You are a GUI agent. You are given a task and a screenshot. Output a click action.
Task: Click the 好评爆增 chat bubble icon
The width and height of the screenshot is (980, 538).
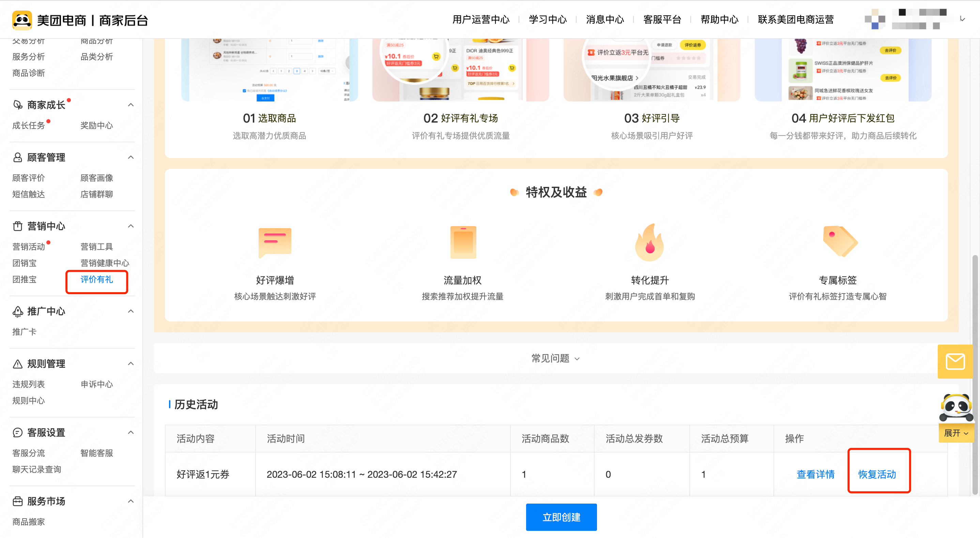click(x=275, y=242)
